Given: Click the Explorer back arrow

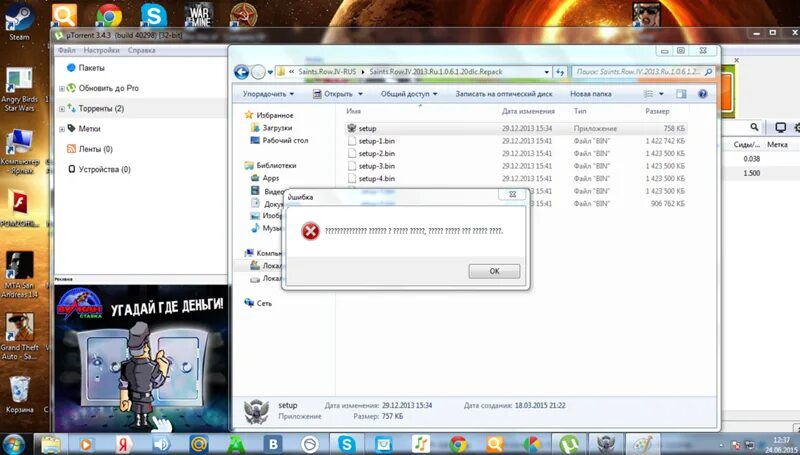Looking at the screenshot, I should point(241,72).
